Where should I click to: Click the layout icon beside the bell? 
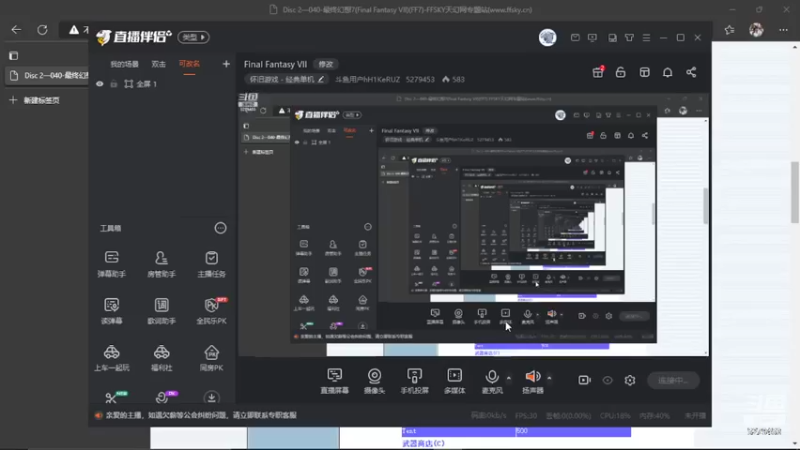pyautogui.click(x=644, y=72)
